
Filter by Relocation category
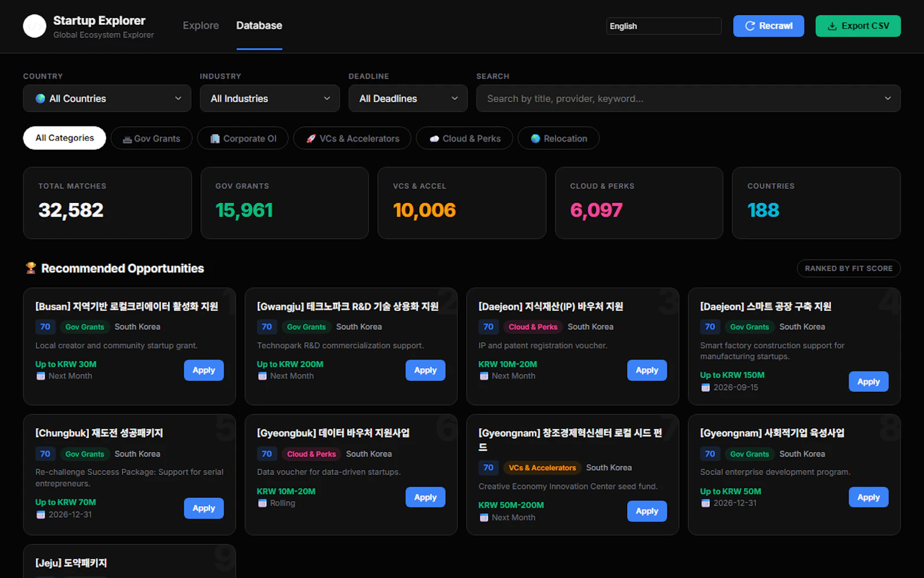558,139
